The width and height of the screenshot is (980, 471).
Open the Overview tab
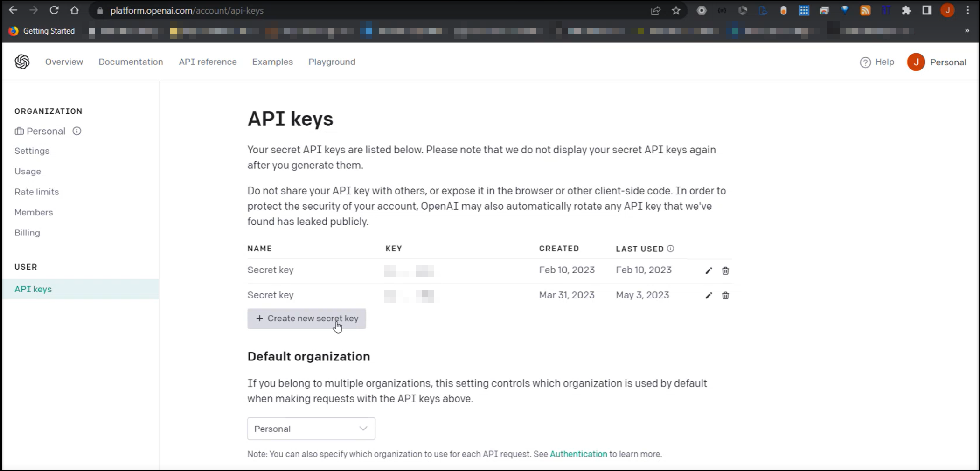click(64, 62)
